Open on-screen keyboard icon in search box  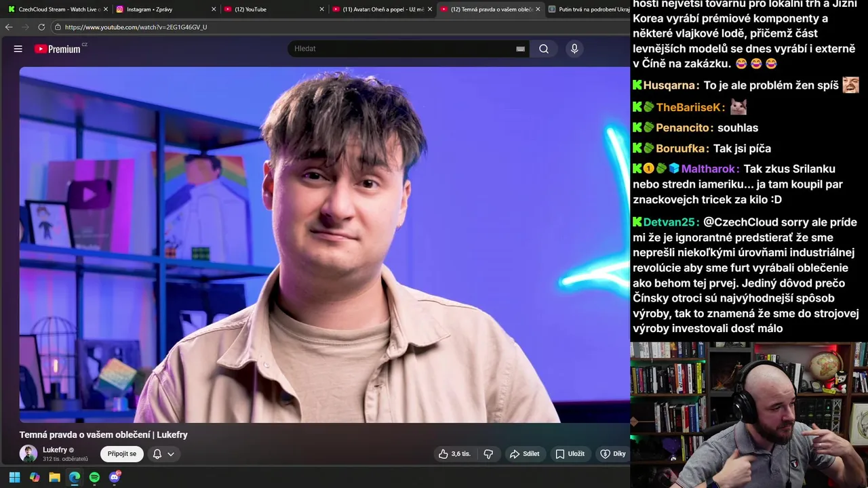520,49
